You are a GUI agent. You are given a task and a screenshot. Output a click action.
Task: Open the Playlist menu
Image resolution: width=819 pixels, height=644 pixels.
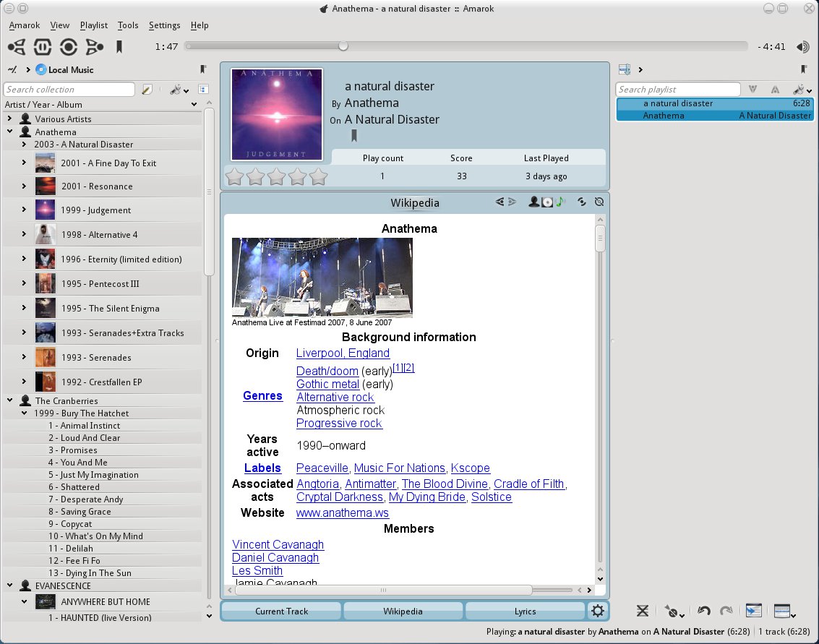click(93, 25)
